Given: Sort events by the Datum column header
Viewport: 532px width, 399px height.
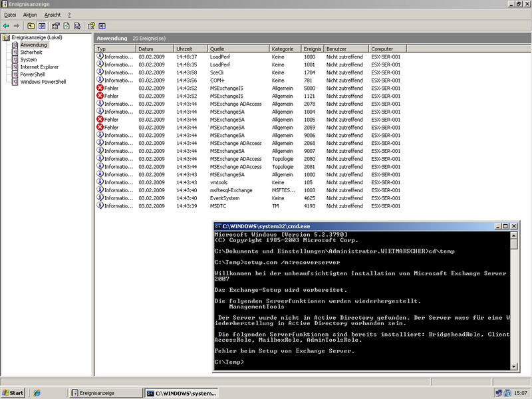Looking at the screenshot, I should coord(155,49).
